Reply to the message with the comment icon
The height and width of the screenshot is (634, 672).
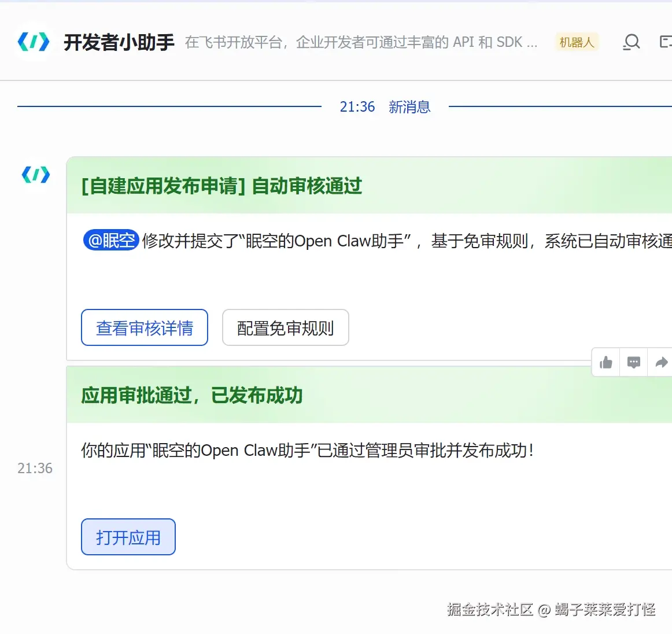tap(634, 363)
